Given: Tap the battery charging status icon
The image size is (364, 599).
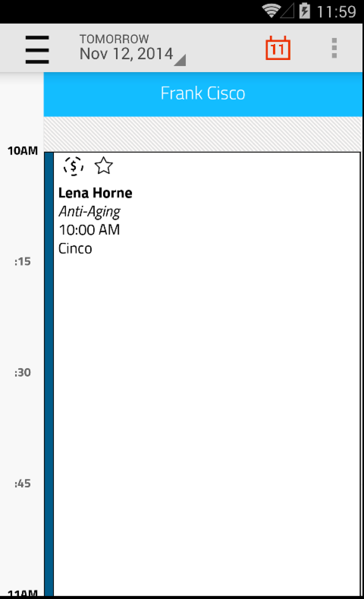Looking at the screenshot, I should coord(304,11).
